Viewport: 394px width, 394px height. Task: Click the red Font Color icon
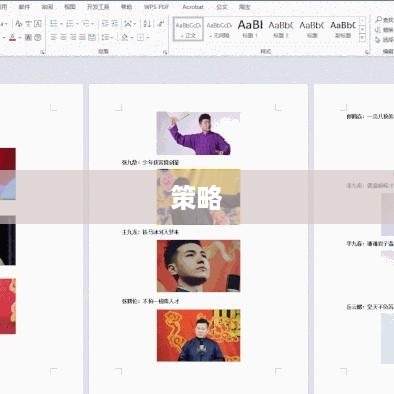[12, 37]
